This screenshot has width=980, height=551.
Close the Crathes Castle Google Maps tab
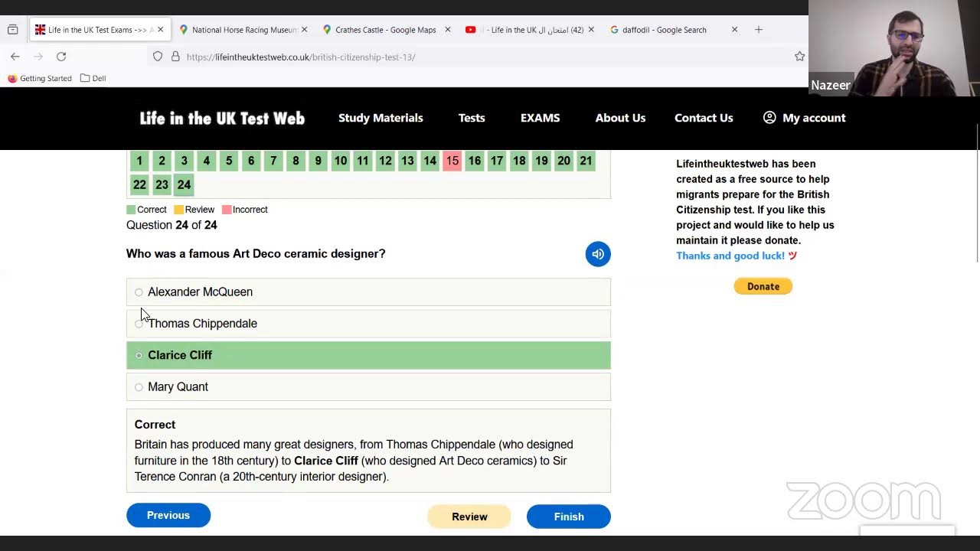tap(448, 30)
